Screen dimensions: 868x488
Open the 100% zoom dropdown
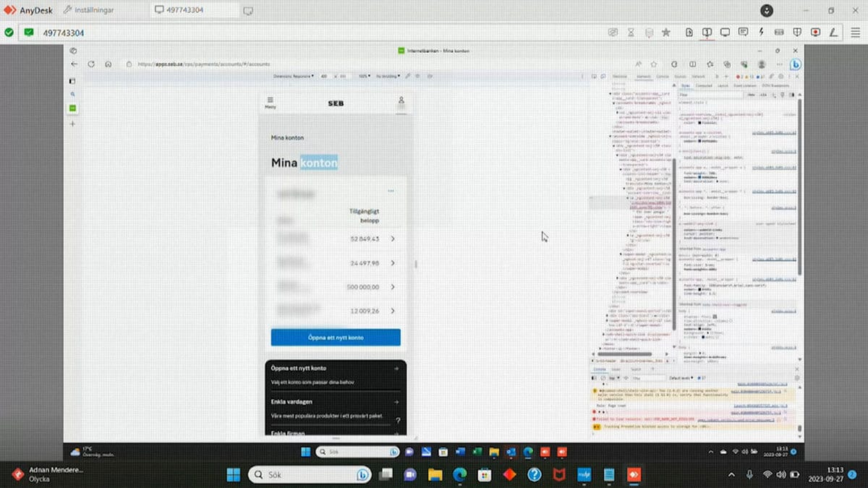(x=365, y=75)
